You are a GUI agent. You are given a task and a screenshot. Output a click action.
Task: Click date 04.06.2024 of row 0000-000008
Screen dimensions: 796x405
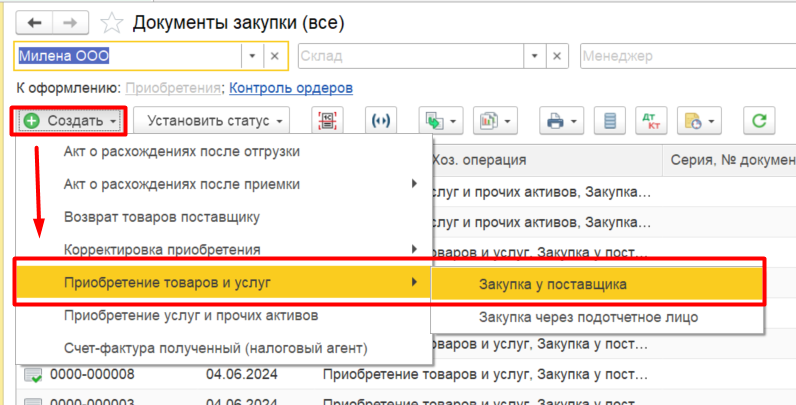pyautogui.click(x=242, y=375)
